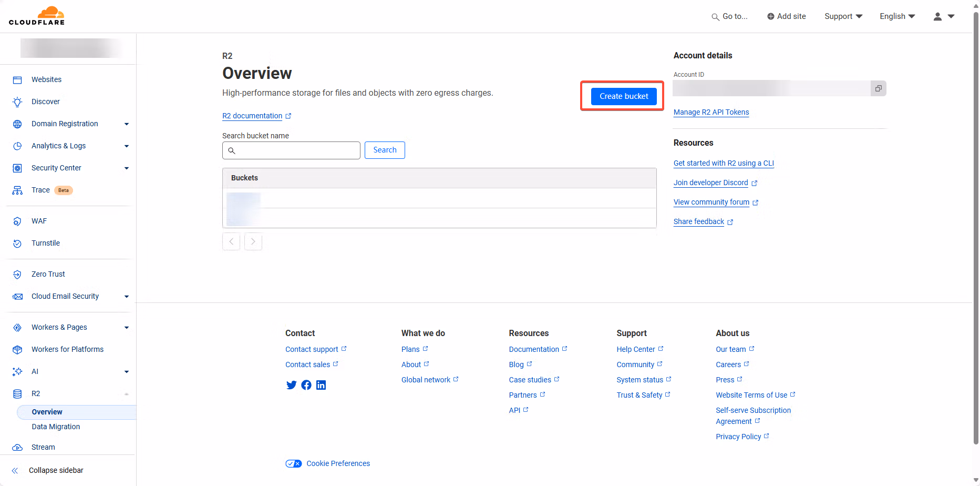Click the Cloudflare logo
The height and width of the screenshot is (486, 980).
[37, 16]
